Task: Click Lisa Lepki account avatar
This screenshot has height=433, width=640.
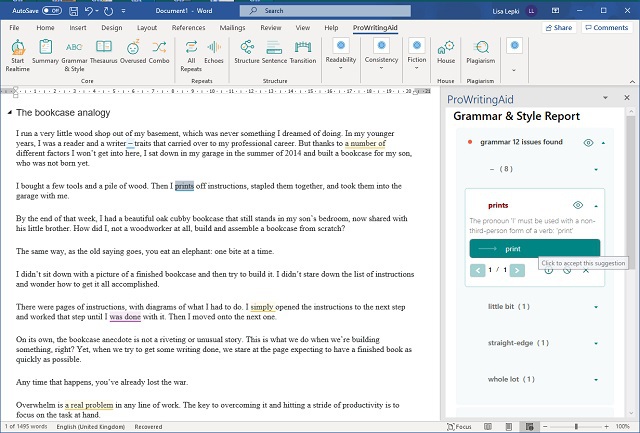Action: (531, 11)
